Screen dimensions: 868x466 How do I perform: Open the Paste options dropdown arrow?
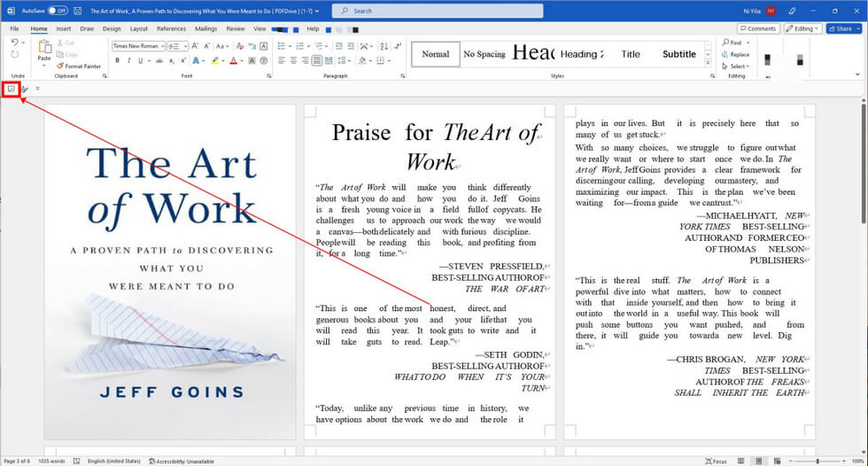tap(44, 66)
